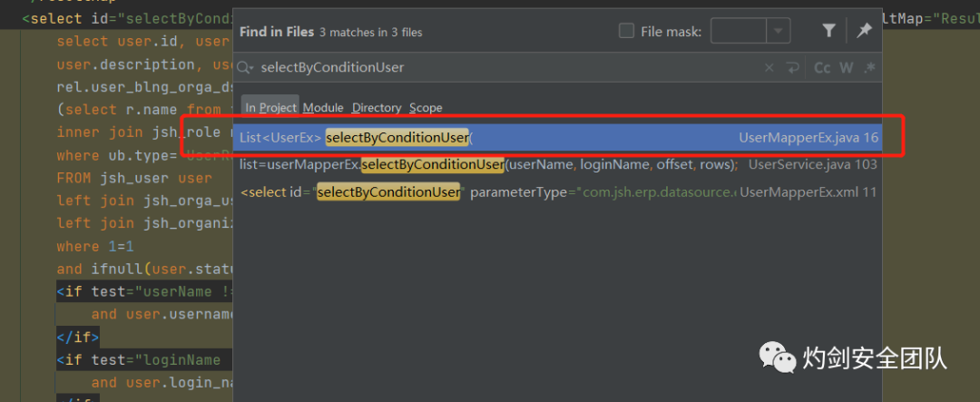Screen dimensions: 980x402
Task: Select the Scope tab
Action: [x=426, y=107]
